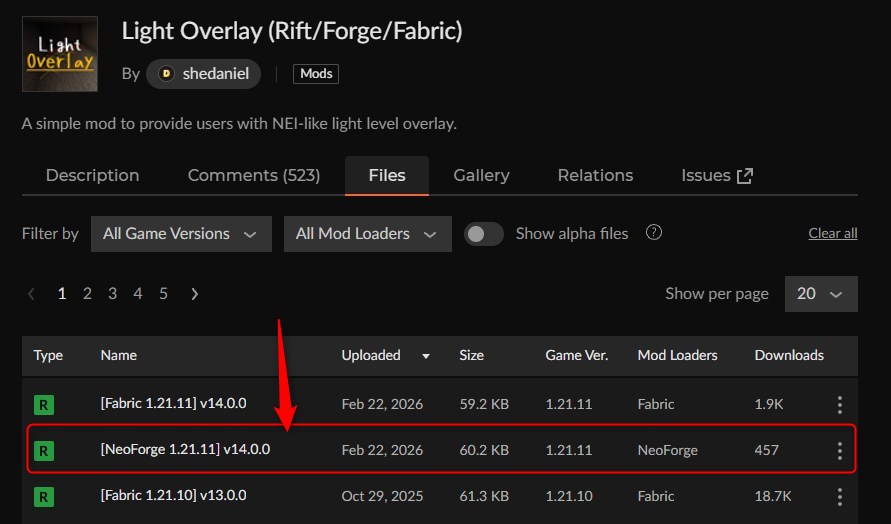Click the Downloads column header
Viewport: 891px width, 524px height.
[789, 355]
